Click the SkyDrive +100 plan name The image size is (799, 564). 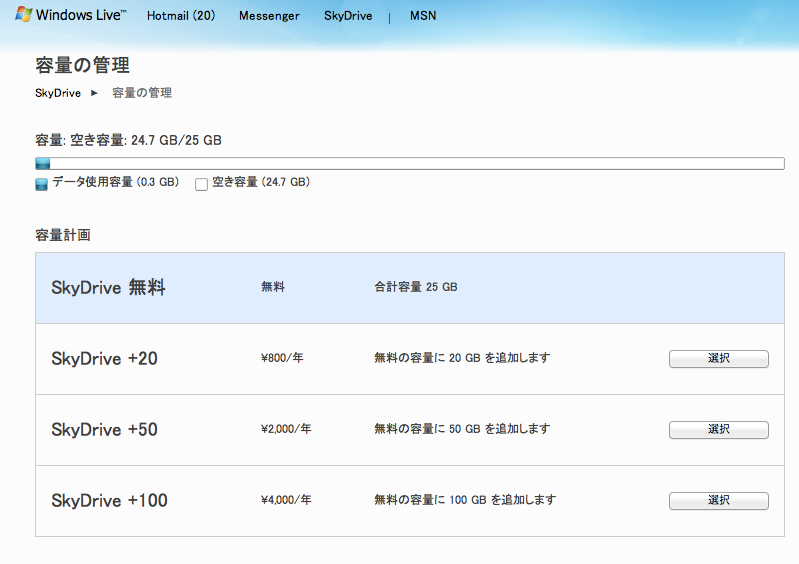click(x=110, y=500)
